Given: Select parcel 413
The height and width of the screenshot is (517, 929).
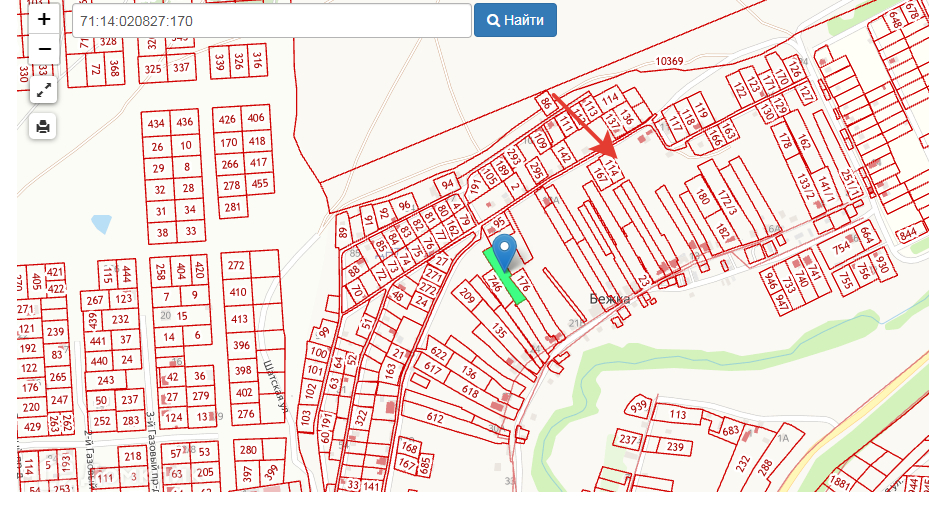Looking at the screenshot, I should 239,319.
